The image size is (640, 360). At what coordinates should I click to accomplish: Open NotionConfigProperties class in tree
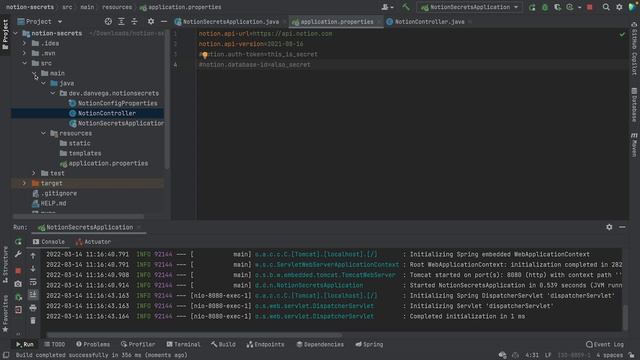click(118, 103)
